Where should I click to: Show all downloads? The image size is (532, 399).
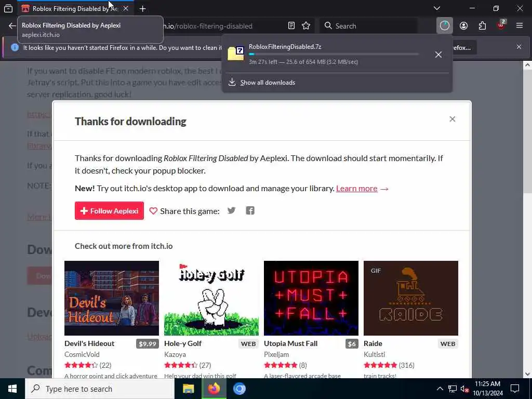tap(268, 83)
